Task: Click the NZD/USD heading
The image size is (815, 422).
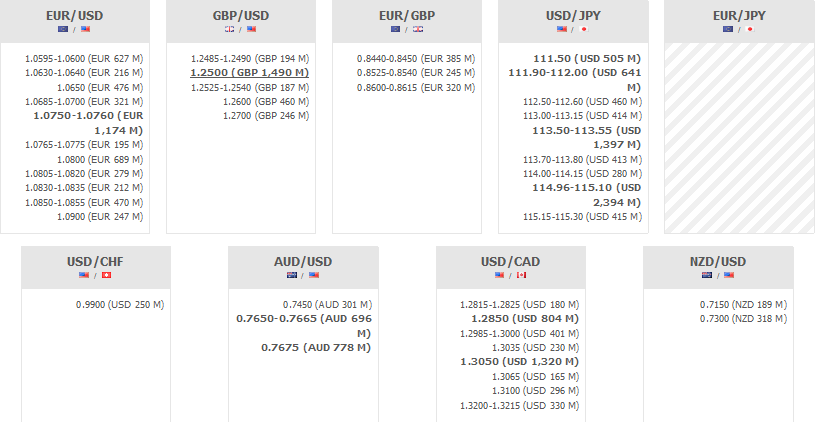Action: [x=717, y=262]
